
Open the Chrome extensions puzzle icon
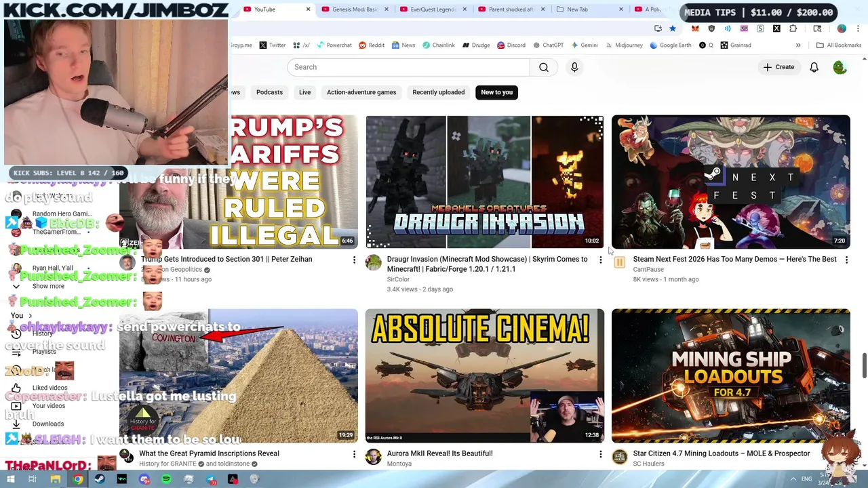793,28
